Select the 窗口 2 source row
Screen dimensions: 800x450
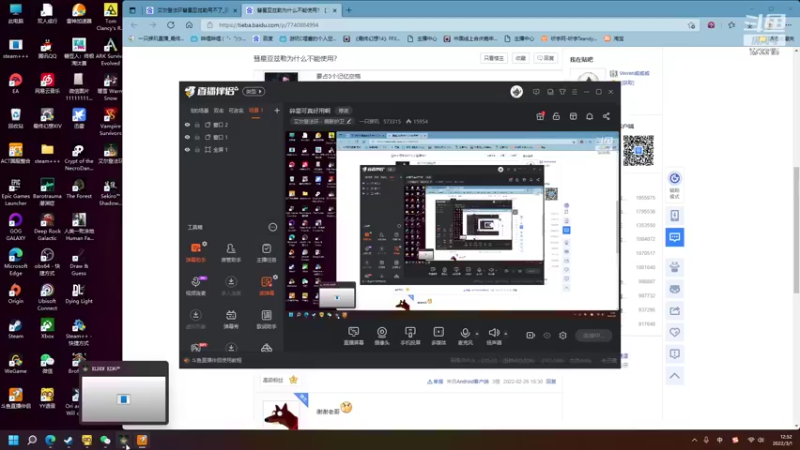pyautogui.click(x=232, y=124)
